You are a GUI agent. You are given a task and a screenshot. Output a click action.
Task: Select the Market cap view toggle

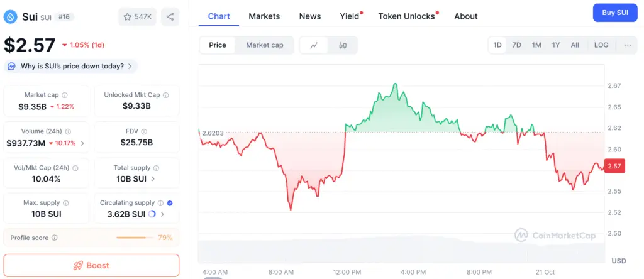tap(264, 45)
